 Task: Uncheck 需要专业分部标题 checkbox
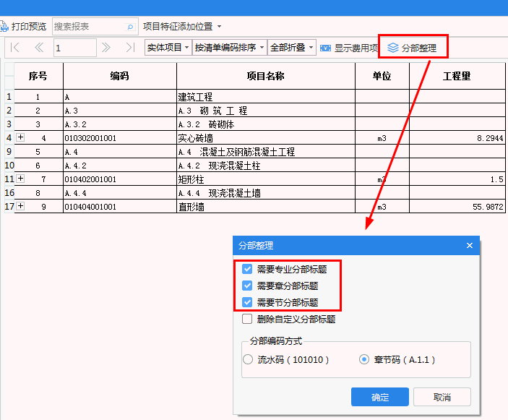click(247, 269)
